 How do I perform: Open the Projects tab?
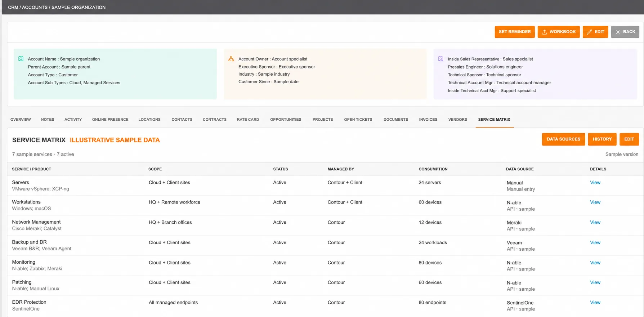[x=323, y=120]
